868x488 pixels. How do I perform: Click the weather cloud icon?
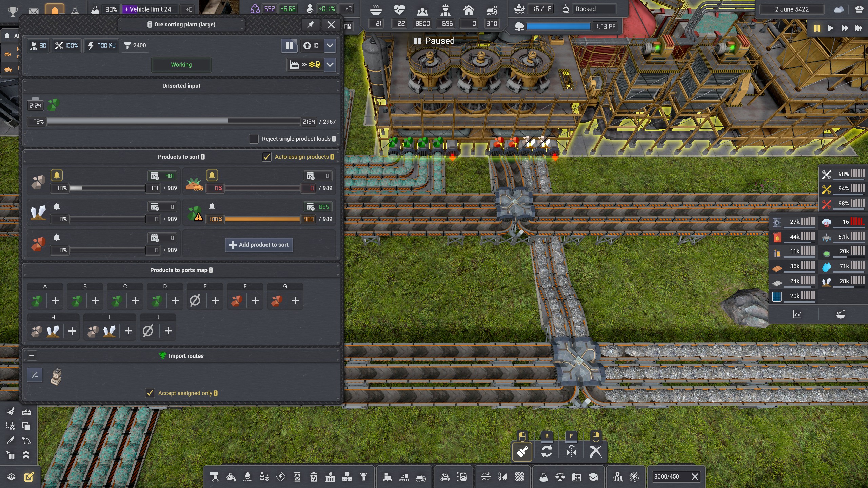coord(839,9)
